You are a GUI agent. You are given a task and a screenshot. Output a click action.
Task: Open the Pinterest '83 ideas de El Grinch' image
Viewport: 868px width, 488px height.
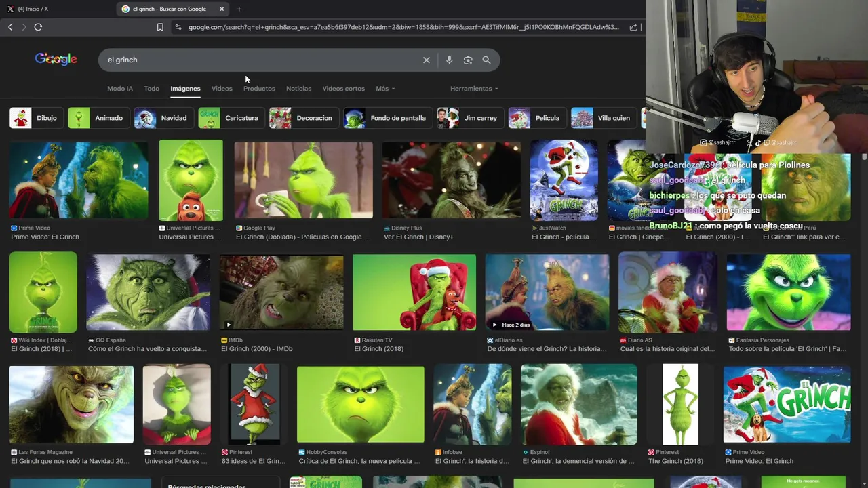tap(254, 405)
